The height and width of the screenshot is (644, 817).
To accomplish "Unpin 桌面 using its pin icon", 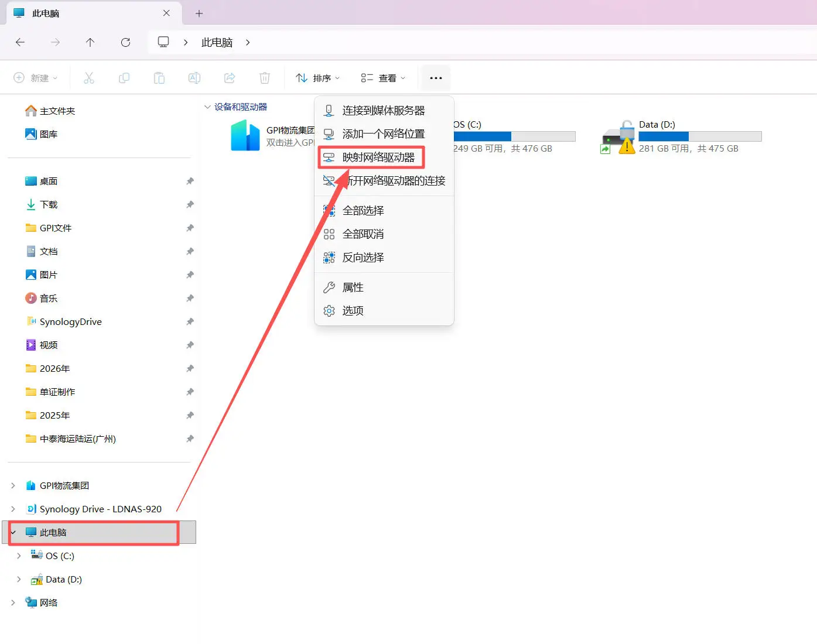I will [190, 181].
